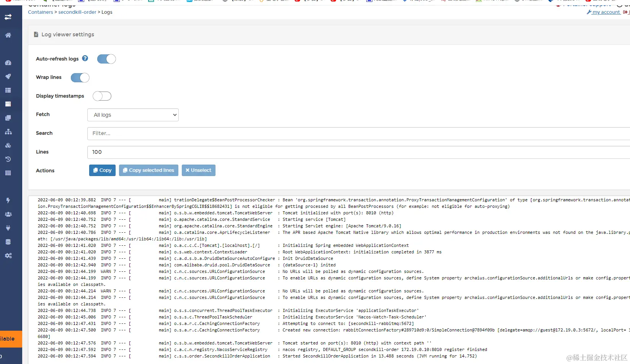Viewport: 630px width, 364px height.
Task: Go to Home via house icon
Action: (8, 35)
